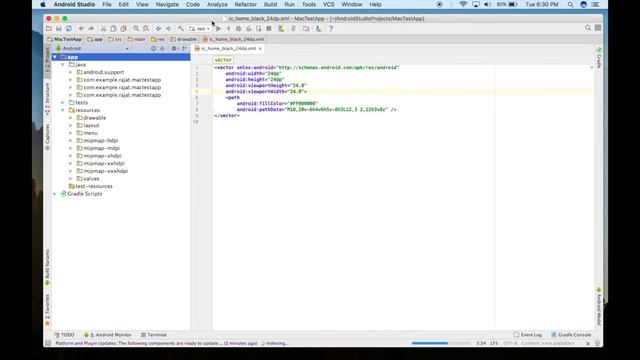Open the Refactor menu

pos(245,4)
